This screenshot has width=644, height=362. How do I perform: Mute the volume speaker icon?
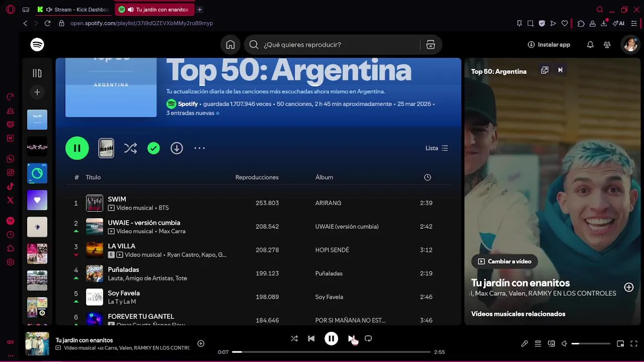(x=565, y=344)
